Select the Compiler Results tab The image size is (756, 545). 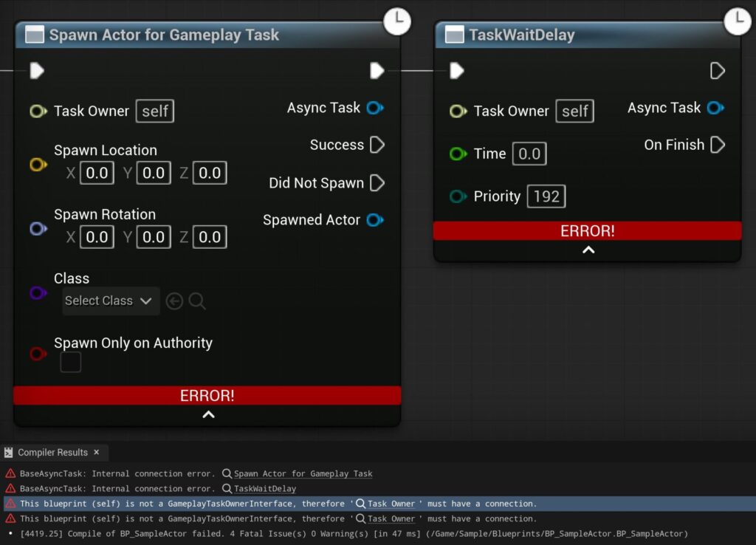[52, 453]
